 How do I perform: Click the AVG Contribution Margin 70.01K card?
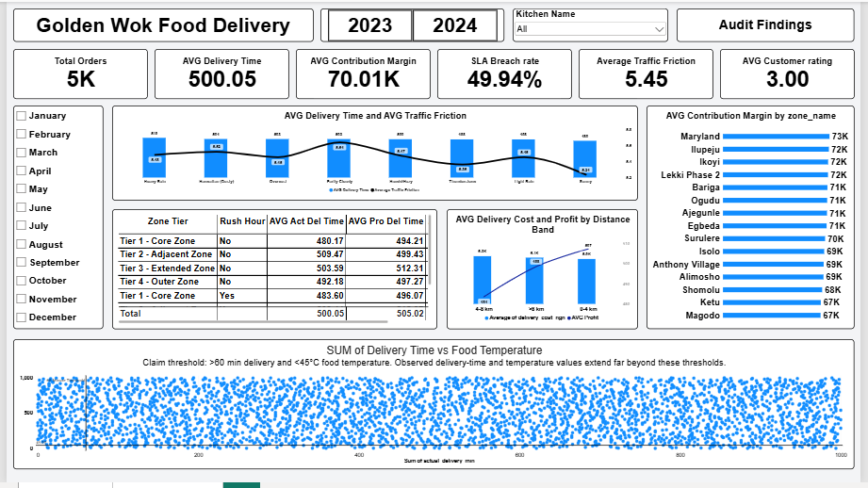[363, 73]
